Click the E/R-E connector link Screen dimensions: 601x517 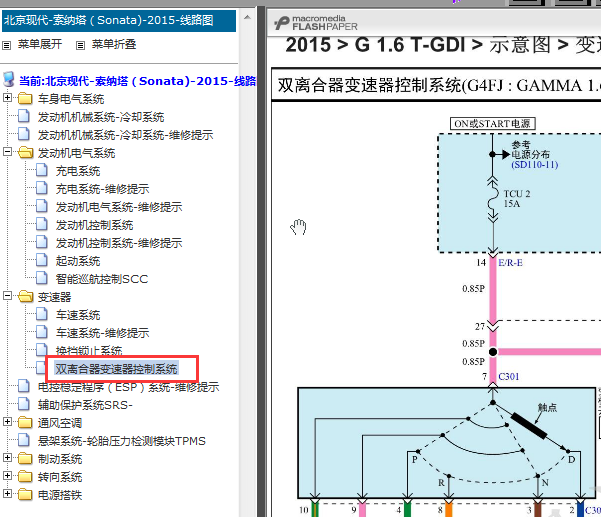click(510, 263)
